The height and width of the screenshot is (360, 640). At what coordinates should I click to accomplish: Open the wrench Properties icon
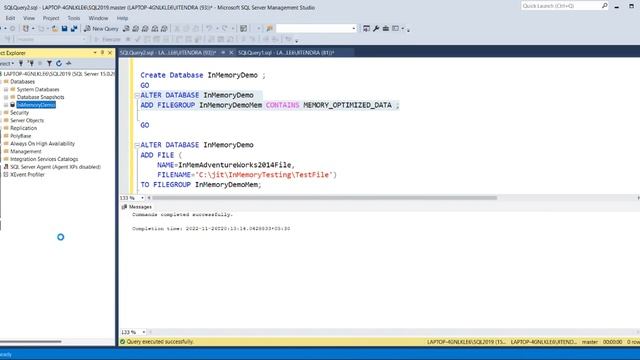376,29
